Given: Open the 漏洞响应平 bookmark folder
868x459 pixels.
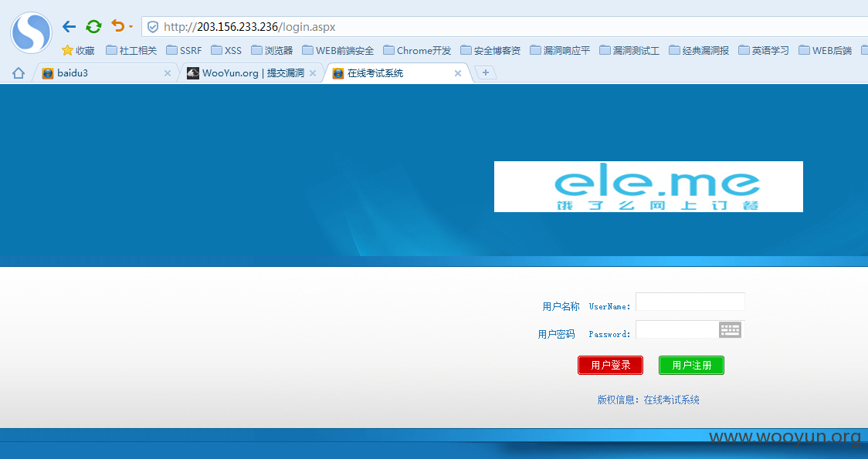Looking at the screenshot, I should 560,50.
